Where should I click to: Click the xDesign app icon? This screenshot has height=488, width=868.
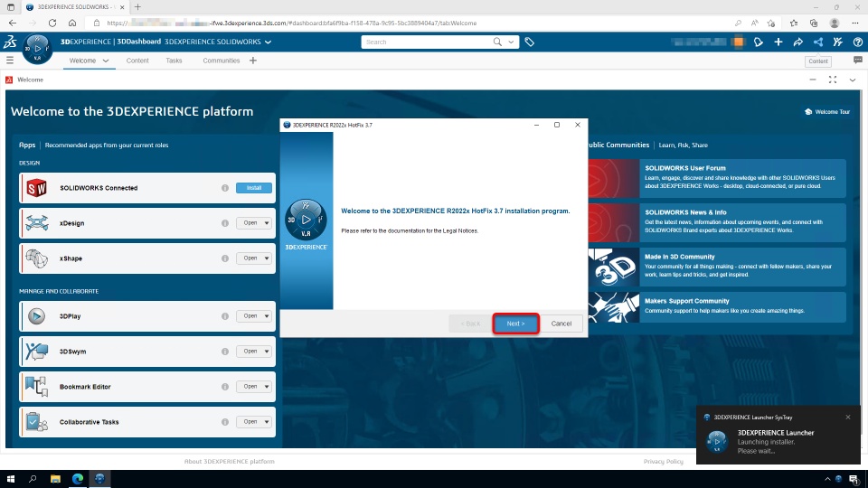[x=36, y=223]
